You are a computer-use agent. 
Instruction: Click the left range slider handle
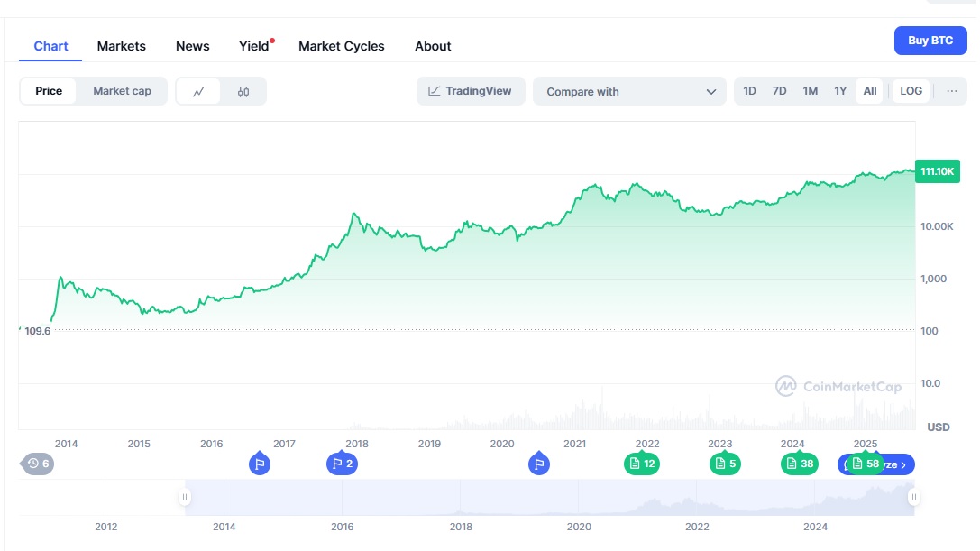pyautogui.click(x=185, y=497)
